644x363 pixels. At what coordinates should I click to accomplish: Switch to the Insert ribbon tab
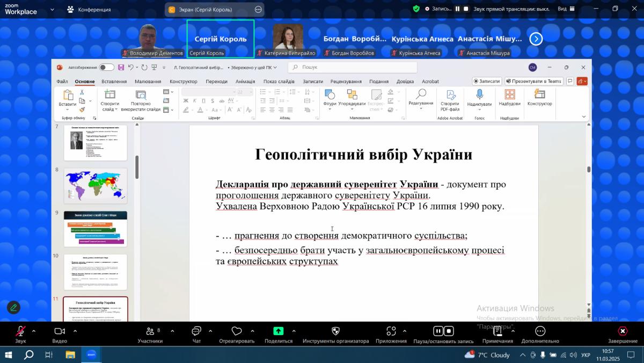tap(114, 82)
